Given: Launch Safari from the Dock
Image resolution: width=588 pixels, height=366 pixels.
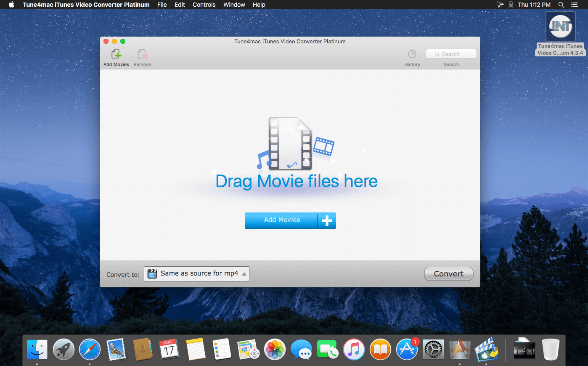Looking at the screenshot, I should pyautogui.click(x=90, y=350).
